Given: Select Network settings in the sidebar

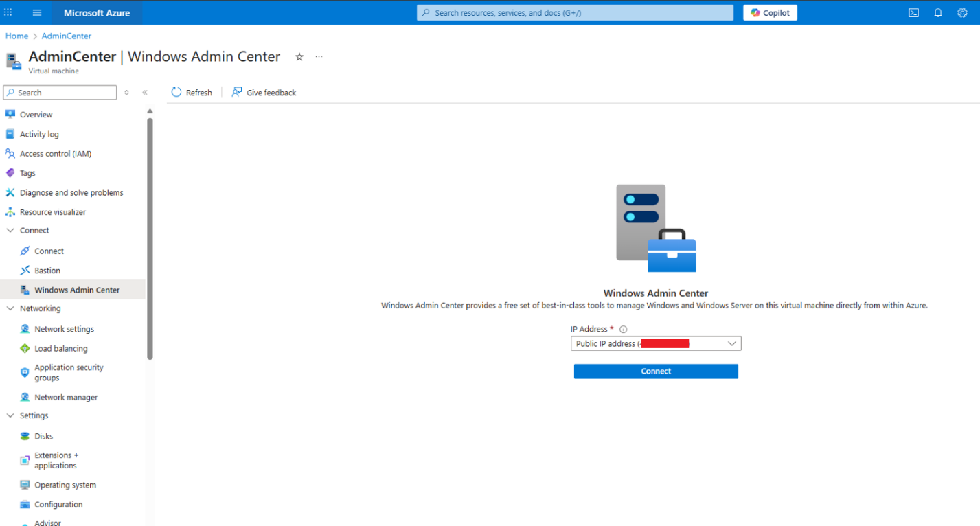Looking at the screenshot, I should [64, 329].
